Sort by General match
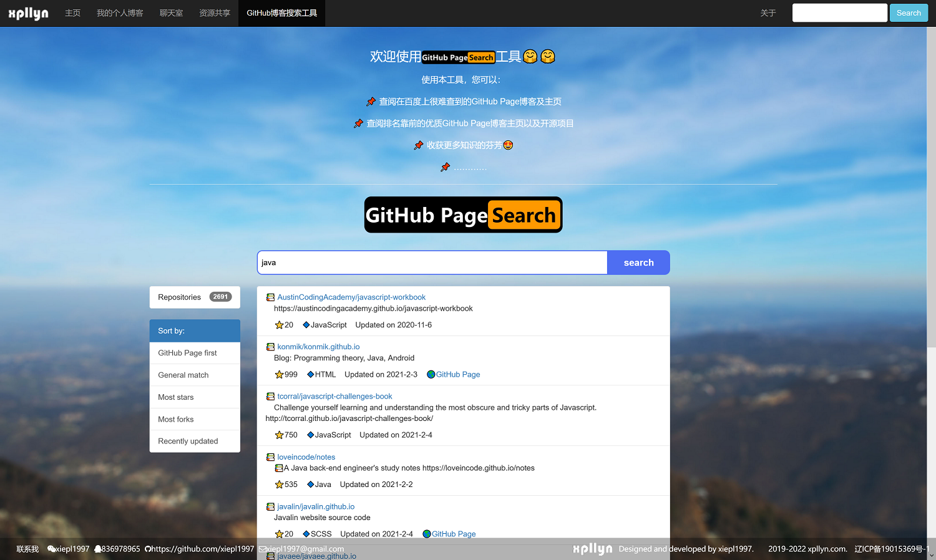This screenshot has width=936, height=560. point(195,375)
